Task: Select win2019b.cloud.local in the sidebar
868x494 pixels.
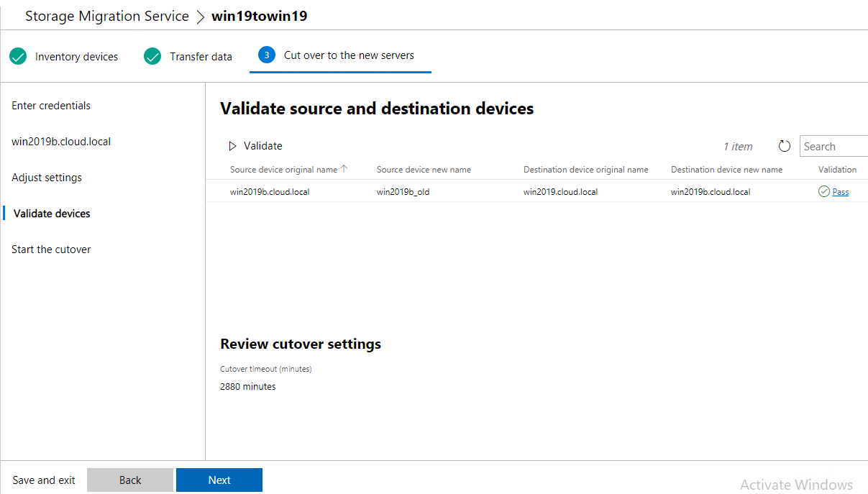Action: click(61, 142)
